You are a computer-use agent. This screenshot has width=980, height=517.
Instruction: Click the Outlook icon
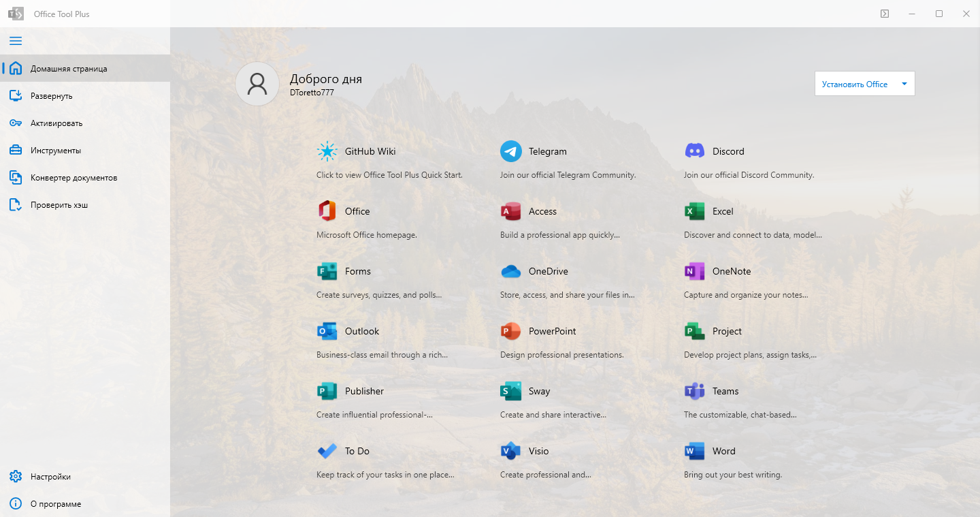327,331
